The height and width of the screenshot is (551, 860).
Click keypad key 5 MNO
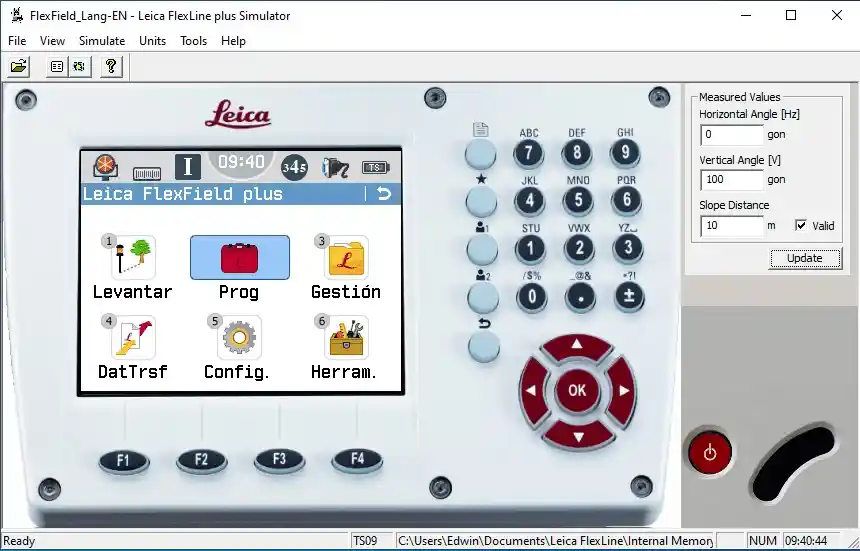click(578, 200)
